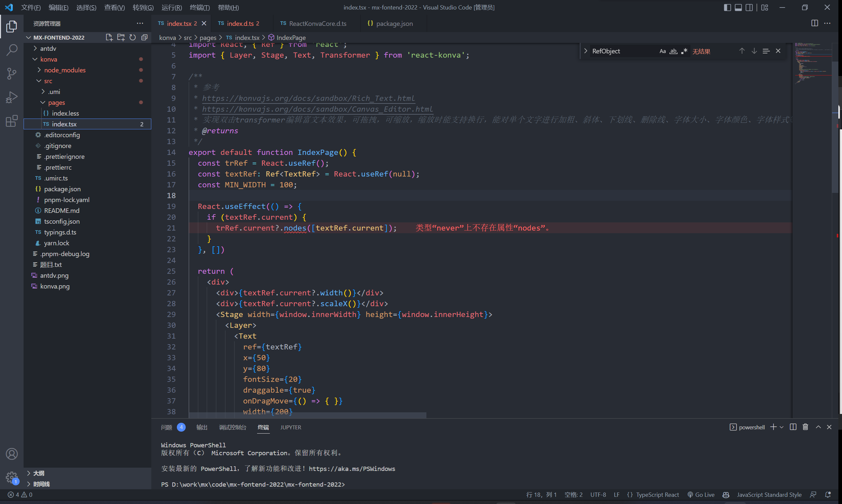Image resolution: width=842 pixels, height=504 pixels.
Task: Expand the node_modules folder
Action: [x=39, y=70]
